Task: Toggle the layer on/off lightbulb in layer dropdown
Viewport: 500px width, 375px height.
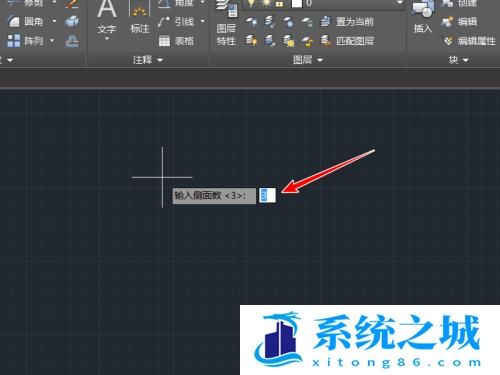Action: tap(252, 4)
